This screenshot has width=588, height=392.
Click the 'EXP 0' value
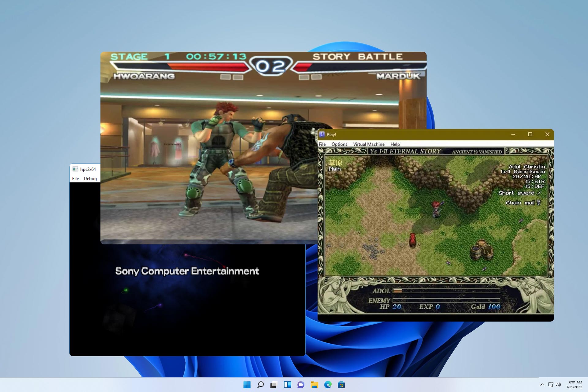pos(429,307)
